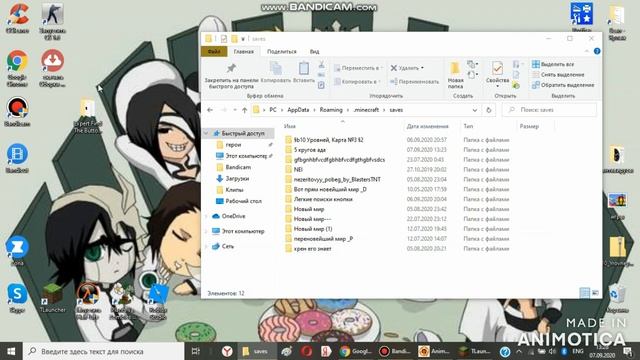Open Yandex Browser from the taskbar
Image resolution: width=640 pixels, height=360 pixels.
pos(227,351)
